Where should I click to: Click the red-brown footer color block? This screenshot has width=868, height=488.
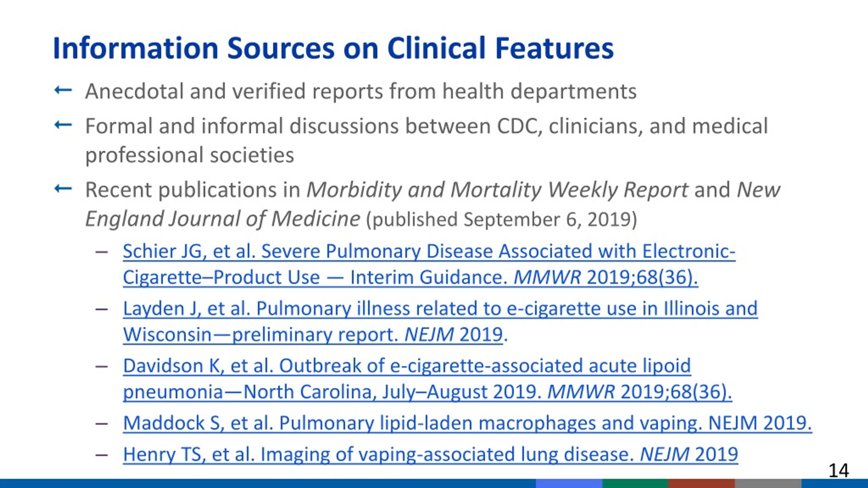coord(702,484)
